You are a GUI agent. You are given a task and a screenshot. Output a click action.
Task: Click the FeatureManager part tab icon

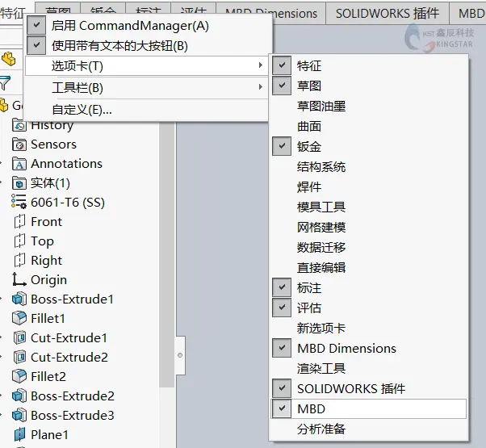pyautogui.click(x=8, y=59)
